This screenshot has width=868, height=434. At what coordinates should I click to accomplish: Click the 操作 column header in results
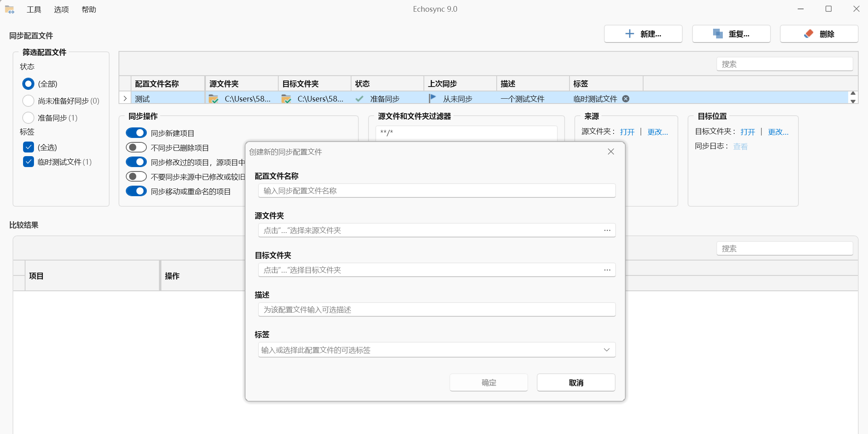[x=203, y=276]
